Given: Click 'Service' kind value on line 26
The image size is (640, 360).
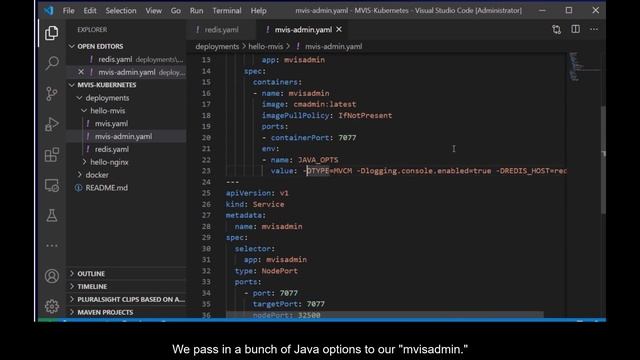Looking at the screenshot, I should pyautogui.click(x=268, y=204).
